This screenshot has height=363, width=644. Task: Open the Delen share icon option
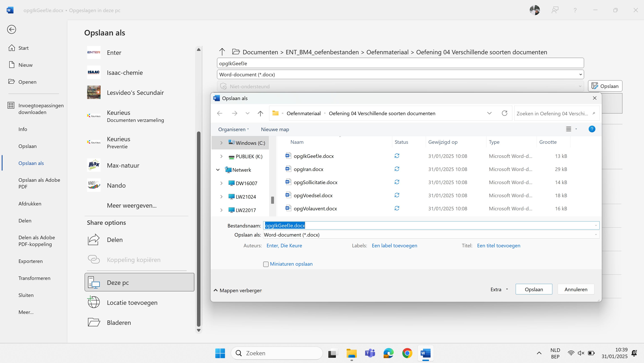coord(94,239)
